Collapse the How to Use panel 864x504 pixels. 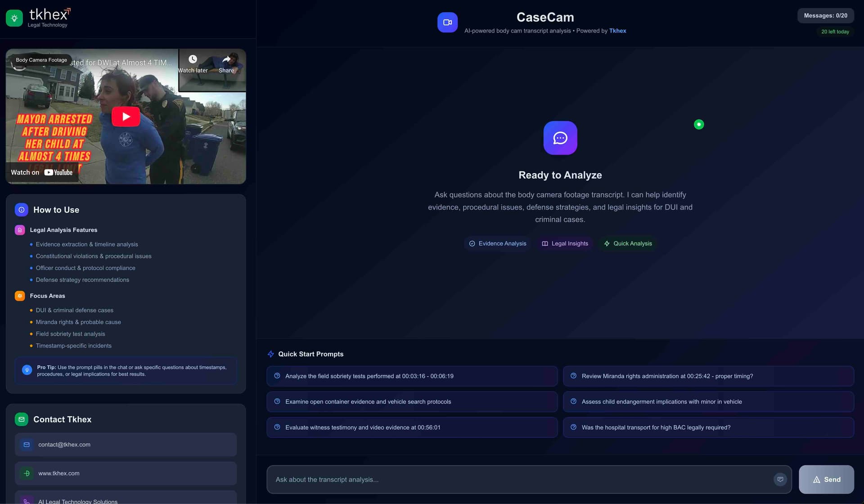pyautogui.click(x=56, y=209)
